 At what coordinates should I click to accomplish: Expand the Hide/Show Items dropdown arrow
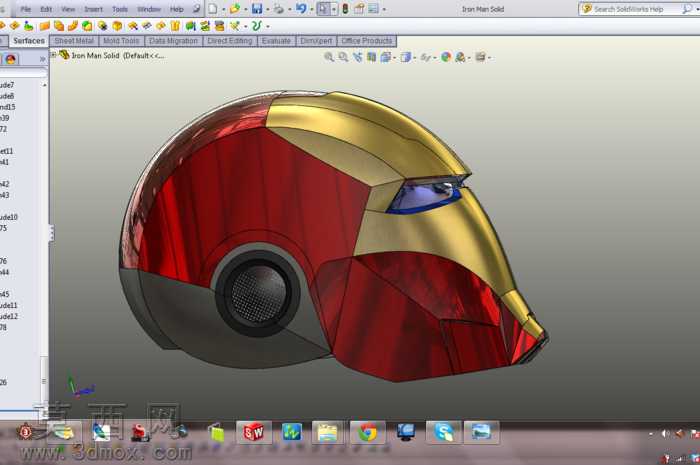point(435,58)
